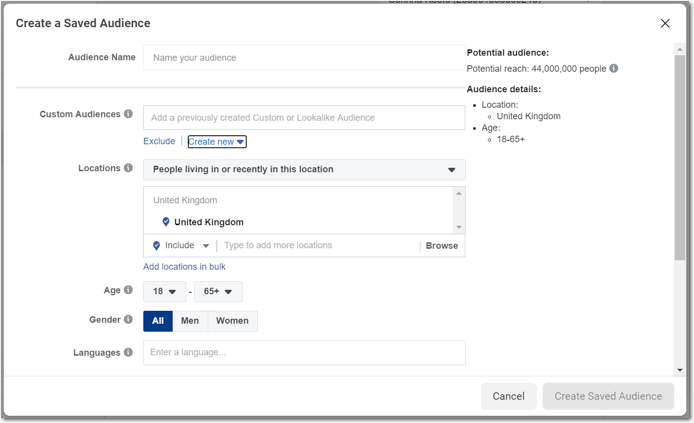Viewport: 694px width, 423px height.
Task: Click the info icon next to Custom Audiences
Action: [x=128, y=114]
